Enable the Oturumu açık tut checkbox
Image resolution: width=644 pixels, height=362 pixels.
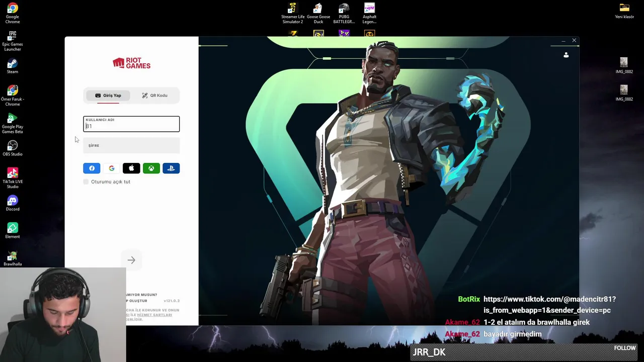tap(86, 182)
